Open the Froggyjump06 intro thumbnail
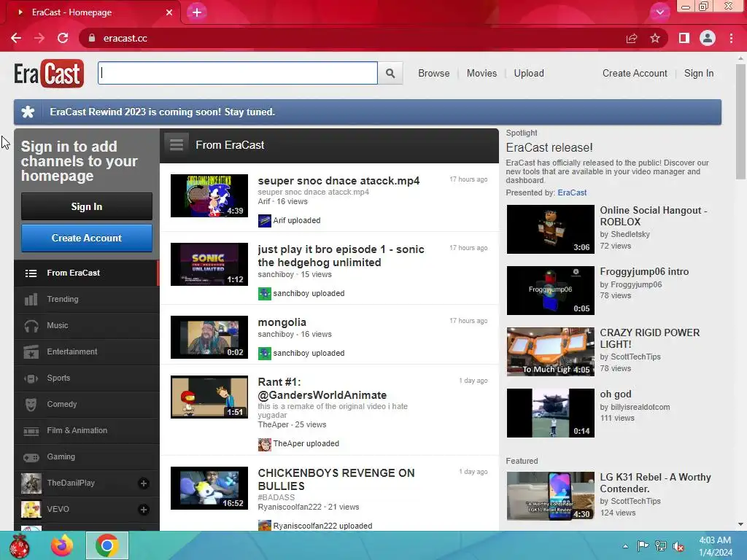The height and width of the screenshot is (560, 747). pos(550,290)
